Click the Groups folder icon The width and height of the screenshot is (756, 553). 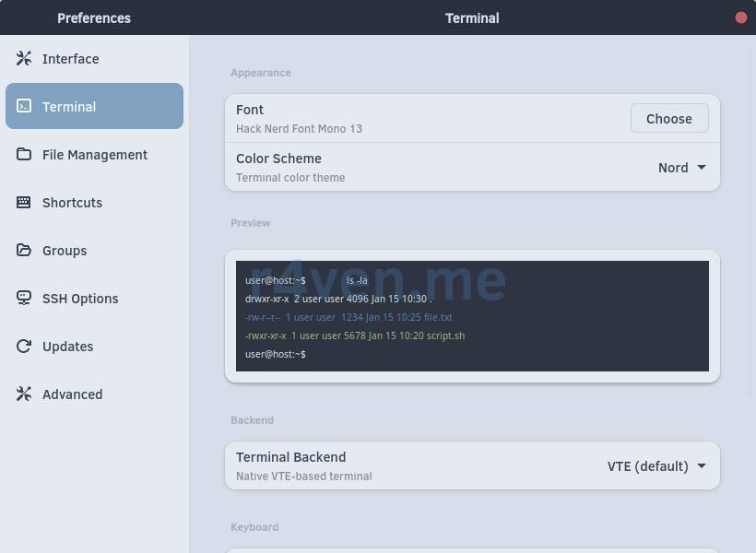[x=24, y=251]
